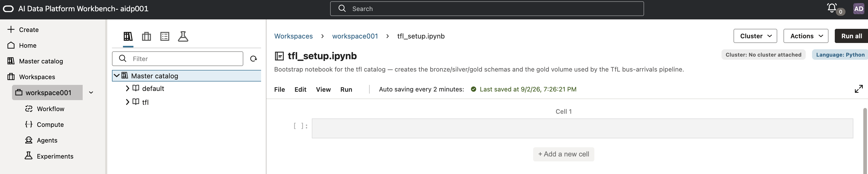Expand notebook to full screen
Image resolution: width=868 pixels, height=174 pixels.
859,89
